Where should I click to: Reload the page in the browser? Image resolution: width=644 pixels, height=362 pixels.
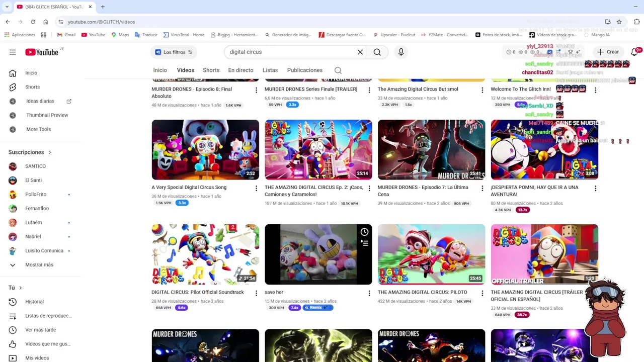click(x=33, y=22)
